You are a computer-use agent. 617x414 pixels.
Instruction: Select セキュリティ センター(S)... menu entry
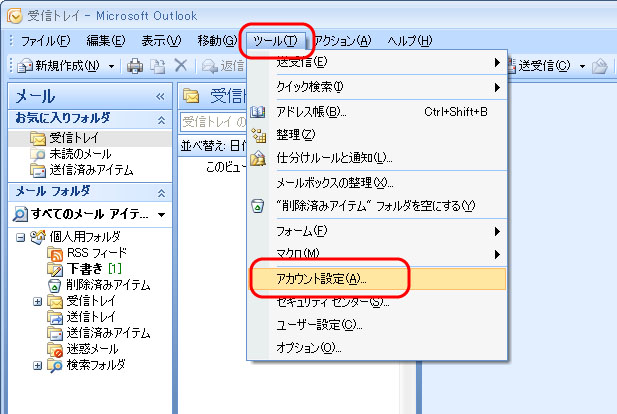coord(377,302)
